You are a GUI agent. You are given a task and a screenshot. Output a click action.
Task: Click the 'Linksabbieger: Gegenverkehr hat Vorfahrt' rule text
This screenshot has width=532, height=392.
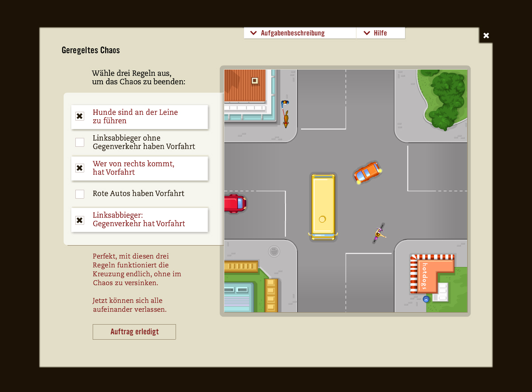coord(139,220)
